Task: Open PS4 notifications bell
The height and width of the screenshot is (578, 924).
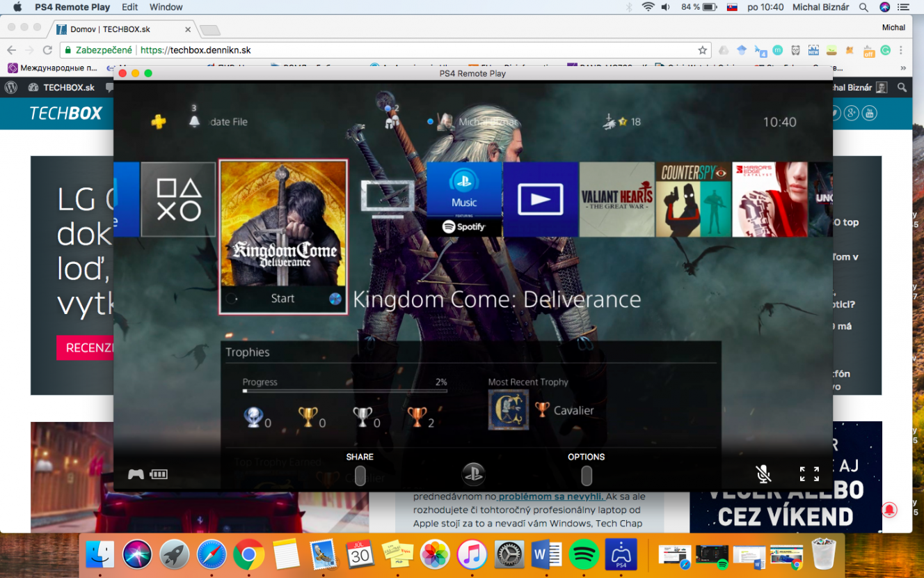Action: 194,121
